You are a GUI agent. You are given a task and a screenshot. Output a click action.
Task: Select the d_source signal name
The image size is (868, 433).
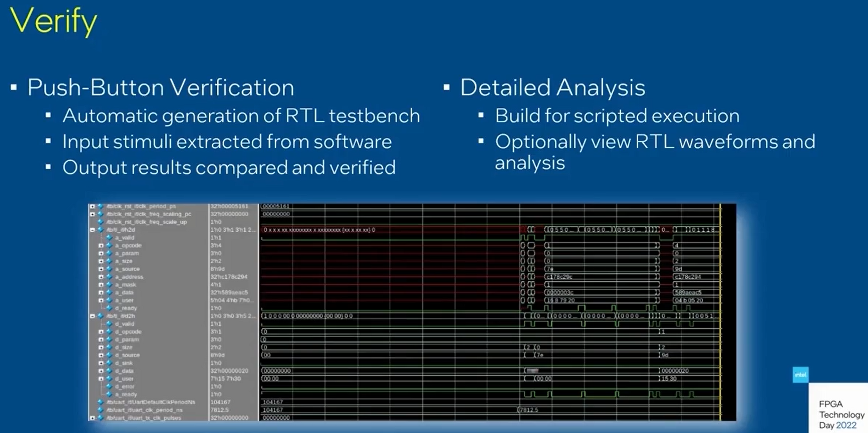point(127,355)
